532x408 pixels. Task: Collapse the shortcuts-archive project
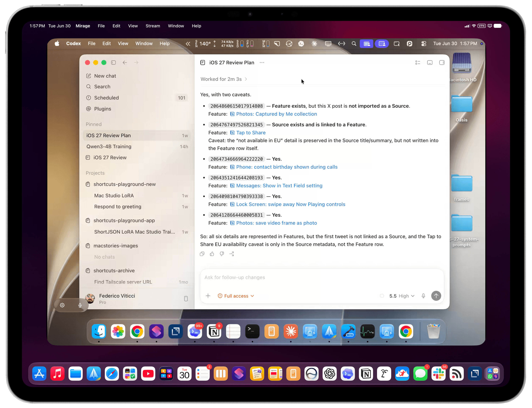pos(137,271)
